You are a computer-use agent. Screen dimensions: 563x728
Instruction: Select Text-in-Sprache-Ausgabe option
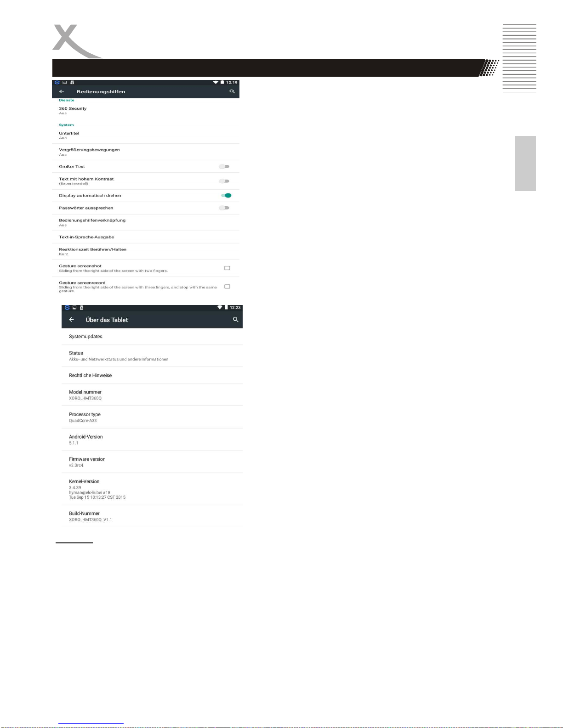146,237
